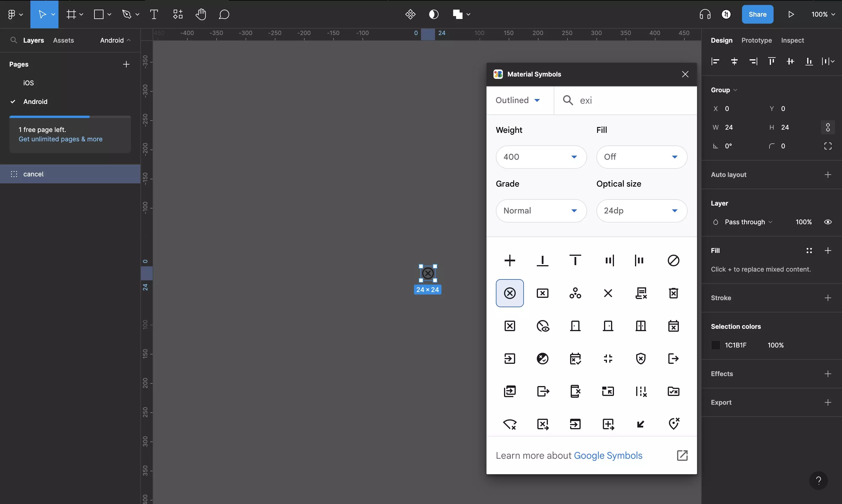Open Google Symbols learn more link
The image size is (842, 504).
click(x=608, y=456)
